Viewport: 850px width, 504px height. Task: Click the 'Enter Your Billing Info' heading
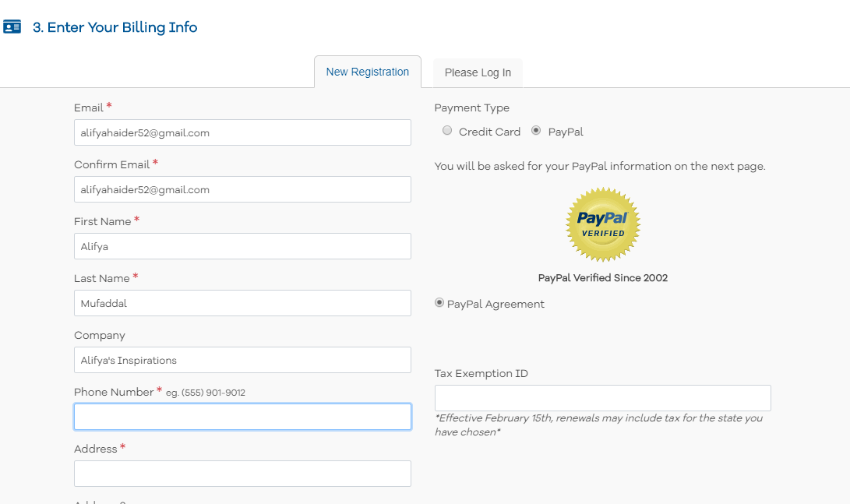115,27
